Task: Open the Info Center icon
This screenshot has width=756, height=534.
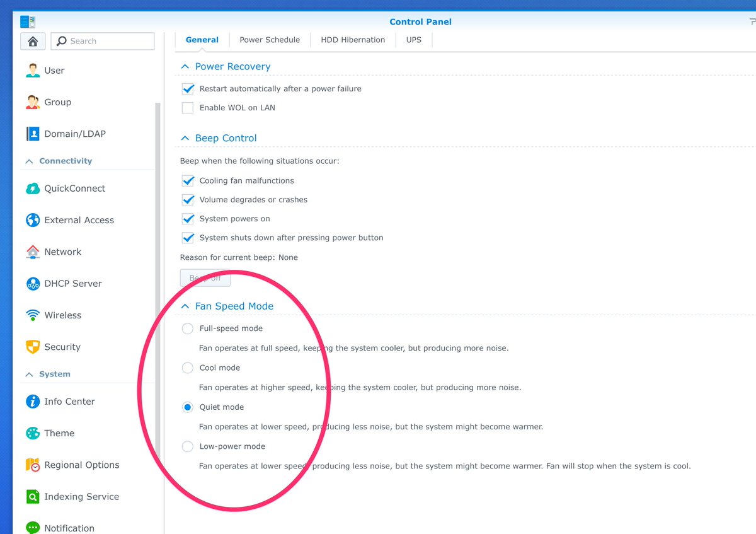Action: [x=33, y=401]
